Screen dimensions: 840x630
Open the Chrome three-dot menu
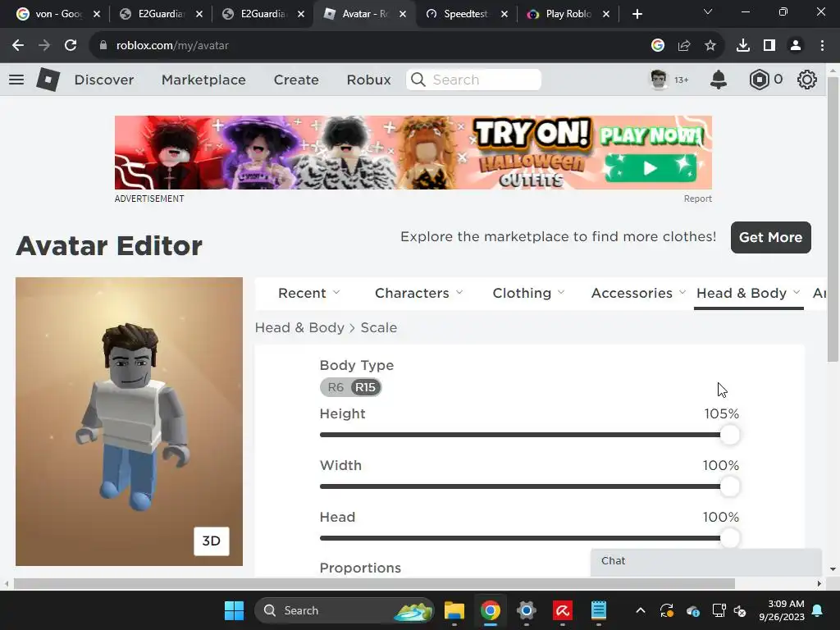(x=822, y=46)
